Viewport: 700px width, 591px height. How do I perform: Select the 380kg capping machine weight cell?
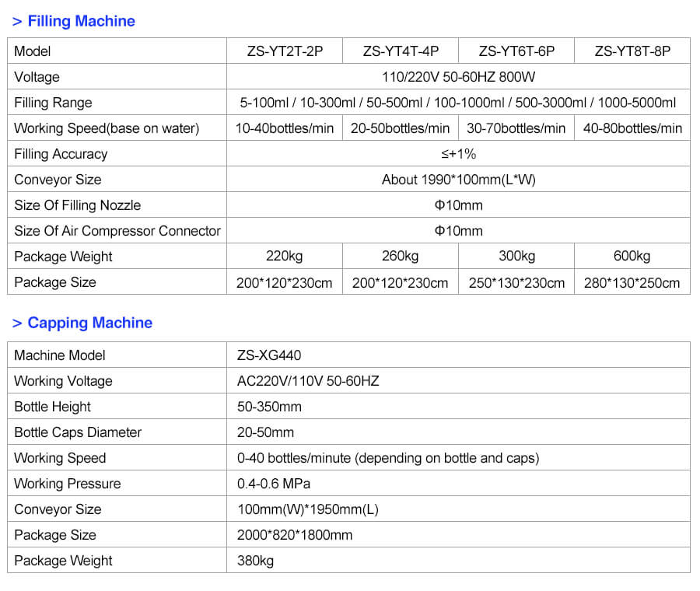[255, 561]
